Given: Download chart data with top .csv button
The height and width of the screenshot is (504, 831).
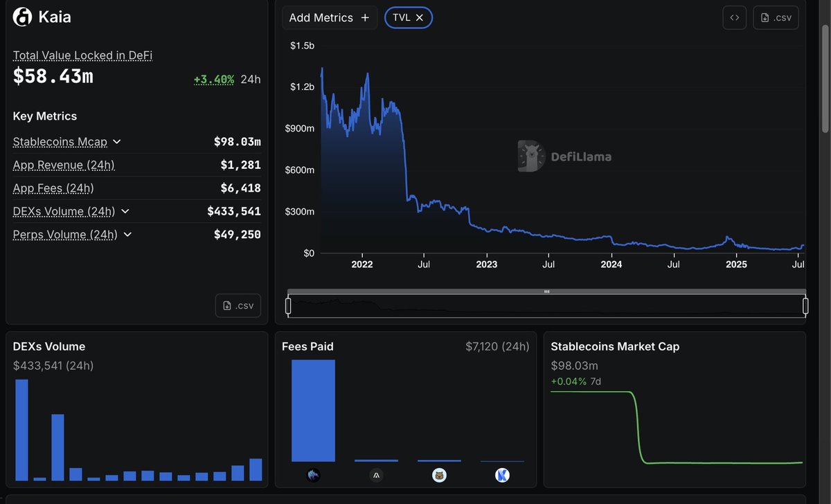Looking at the screenshot, I should 776,17.
